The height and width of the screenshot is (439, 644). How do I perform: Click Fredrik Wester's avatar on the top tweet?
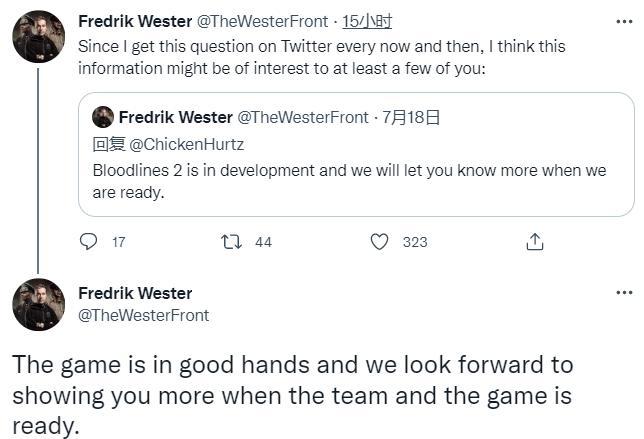coord(38,37)
